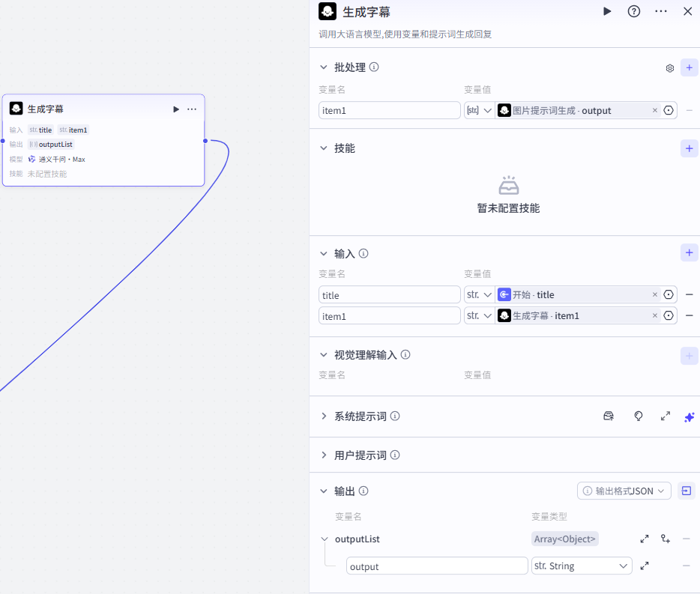Open batch variable type dropdown
This screenshot has height=594, width=700.
point(480,110)
